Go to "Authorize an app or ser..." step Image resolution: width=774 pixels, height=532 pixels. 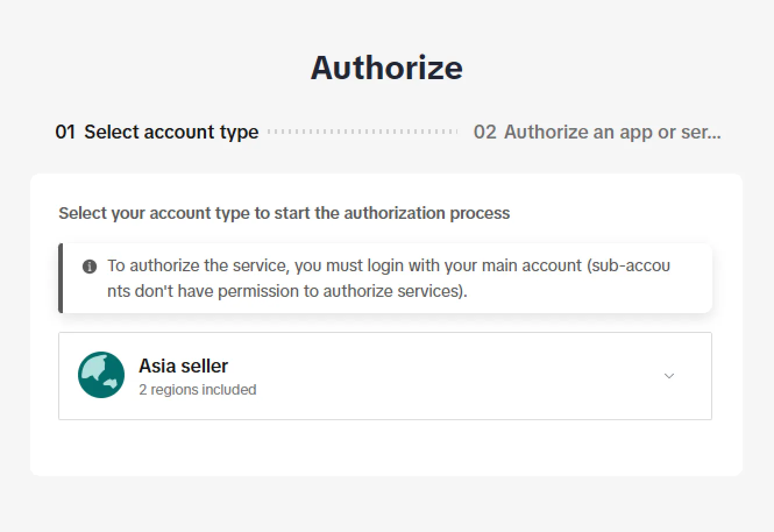[612, 132]
